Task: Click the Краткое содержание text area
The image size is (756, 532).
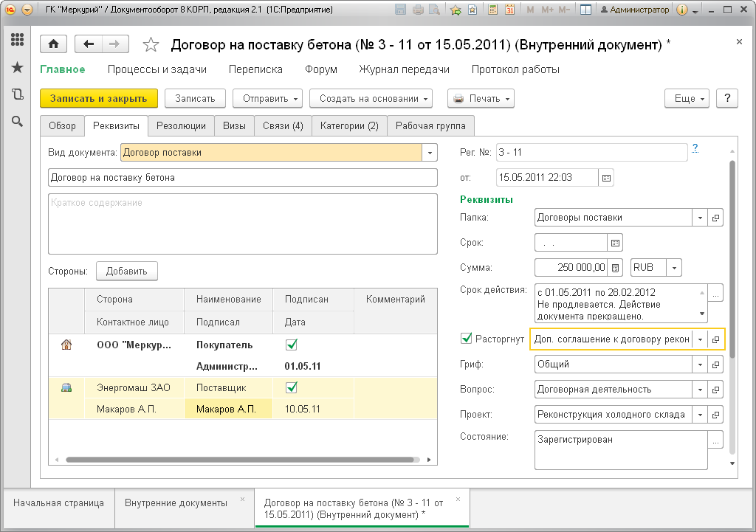Action: coord(243,224)
